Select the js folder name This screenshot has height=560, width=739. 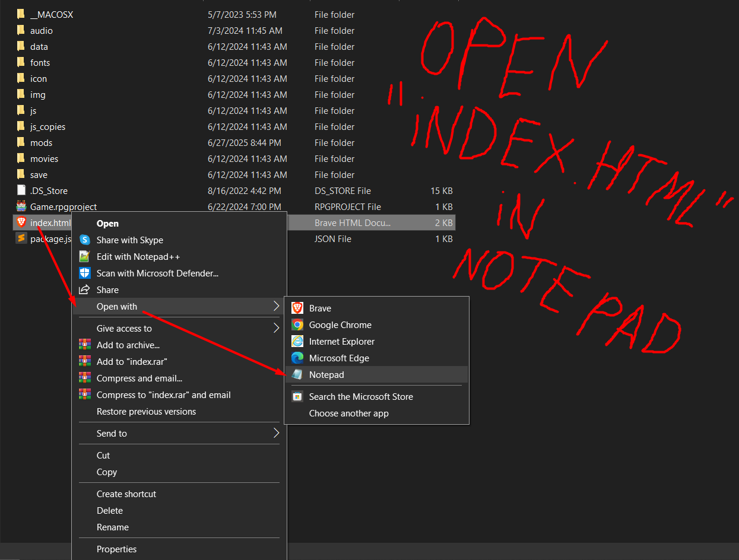[33, 110]
